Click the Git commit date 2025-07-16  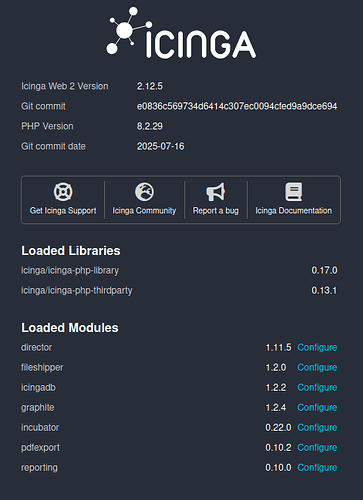160,146
